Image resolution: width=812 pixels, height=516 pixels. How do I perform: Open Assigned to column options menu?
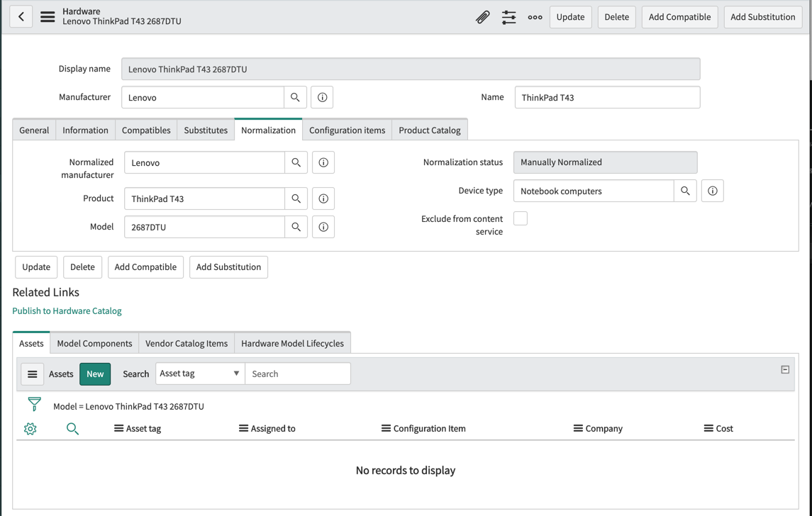[243, 429]
